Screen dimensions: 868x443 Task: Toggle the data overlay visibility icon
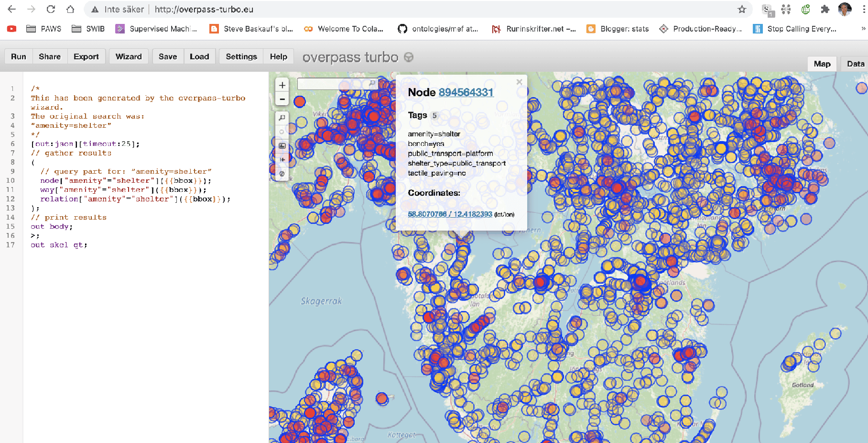coord(282,174)
